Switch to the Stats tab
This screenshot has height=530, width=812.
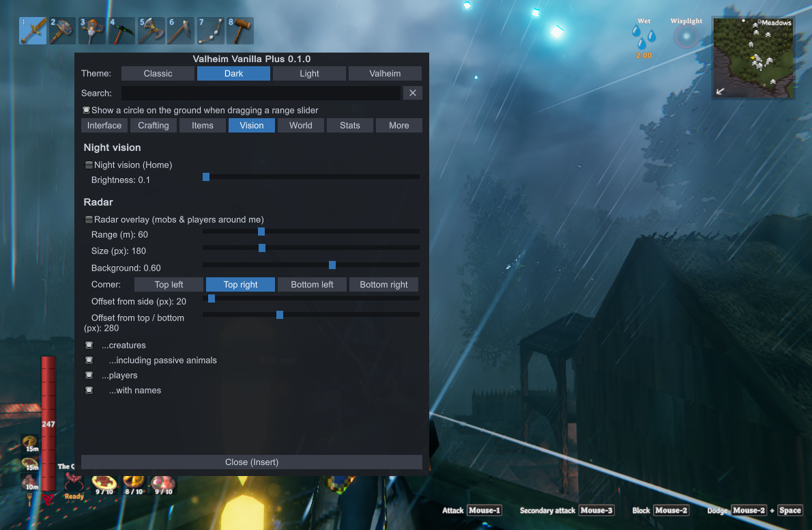click(350, 126)
